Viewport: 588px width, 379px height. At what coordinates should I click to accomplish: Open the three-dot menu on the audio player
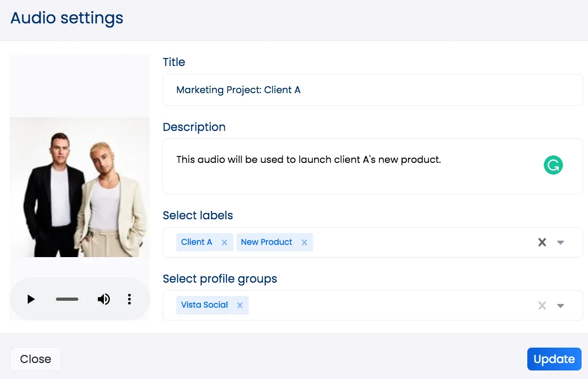(x=129, y=299)
